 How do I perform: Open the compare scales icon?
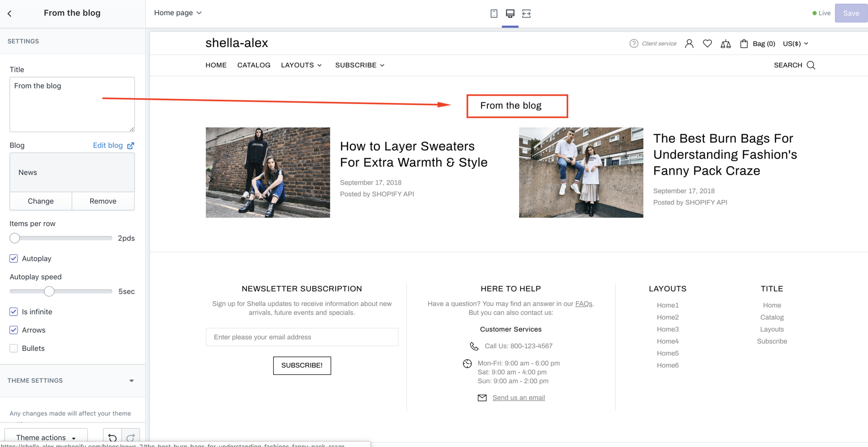coord(725,44)
